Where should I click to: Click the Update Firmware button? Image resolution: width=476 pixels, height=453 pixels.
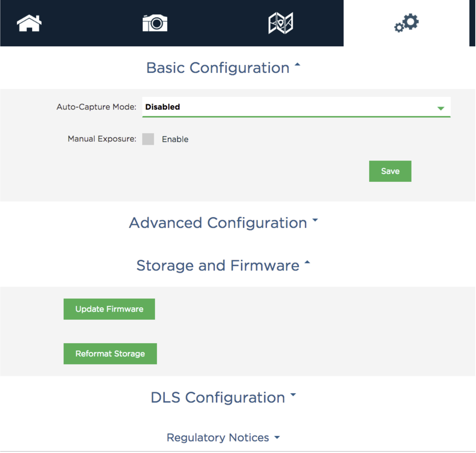point(109,309)
